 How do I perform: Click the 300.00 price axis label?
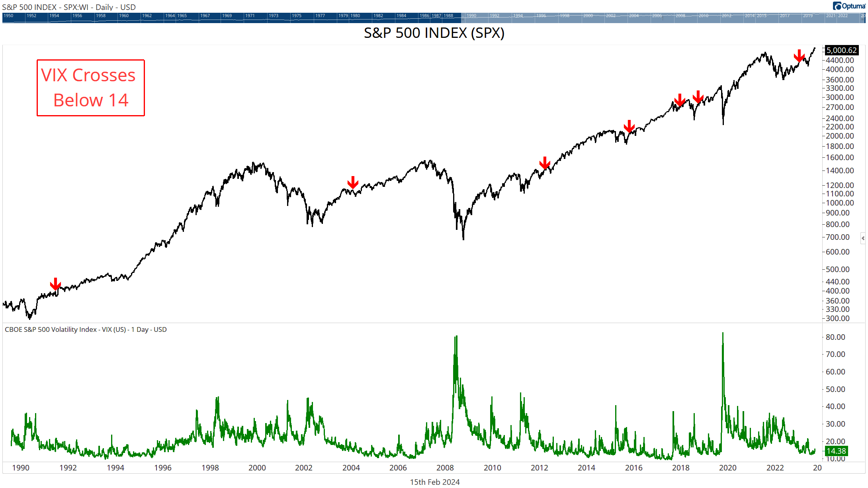point(838,318)
